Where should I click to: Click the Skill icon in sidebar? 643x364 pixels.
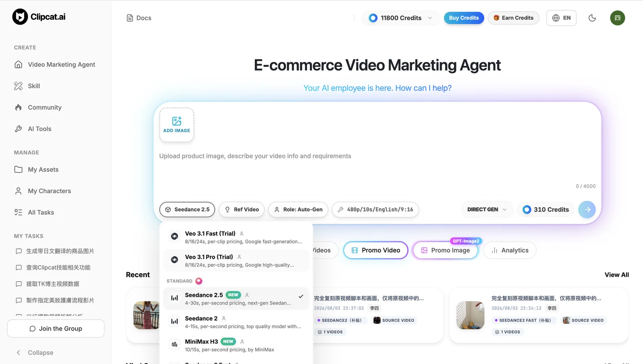click(18, 86)
